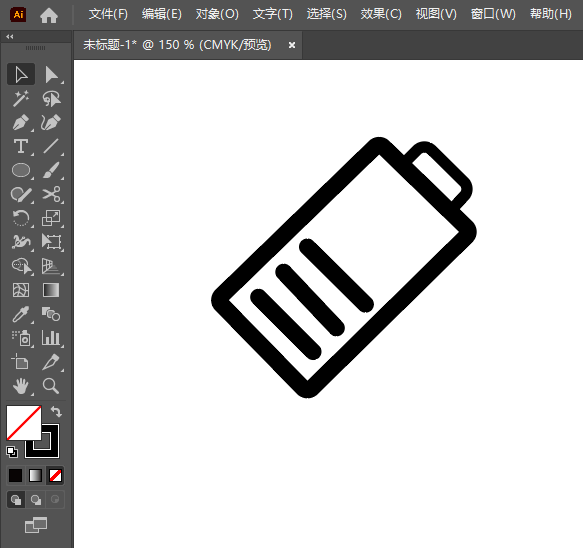Viewport: 583px width, 548px height.
Task: Pick the Shaper/Eraser tool
Action: 21,194
